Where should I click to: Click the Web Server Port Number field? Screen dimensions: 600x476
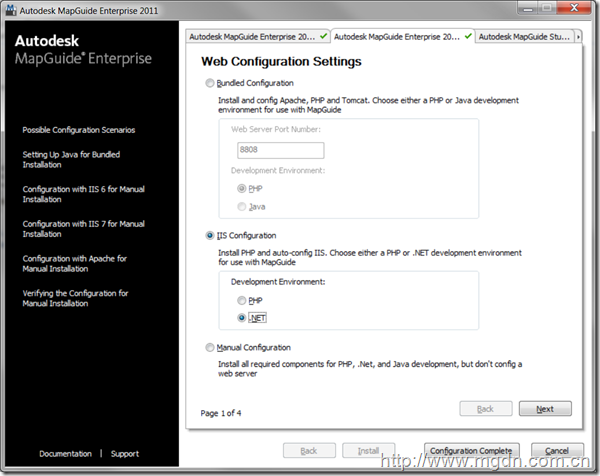[280, 150]
